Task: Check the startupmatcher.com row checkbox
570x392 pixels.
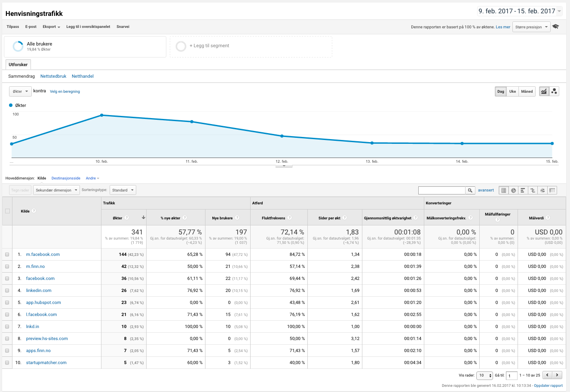Action: click(x=7, y=362)
